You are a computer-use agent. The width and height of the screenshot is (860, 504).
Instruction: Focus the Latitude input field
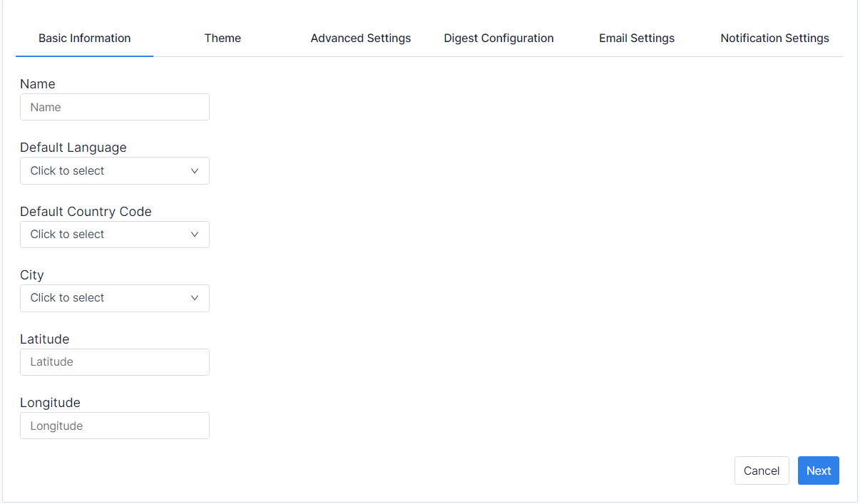point(114,362)
